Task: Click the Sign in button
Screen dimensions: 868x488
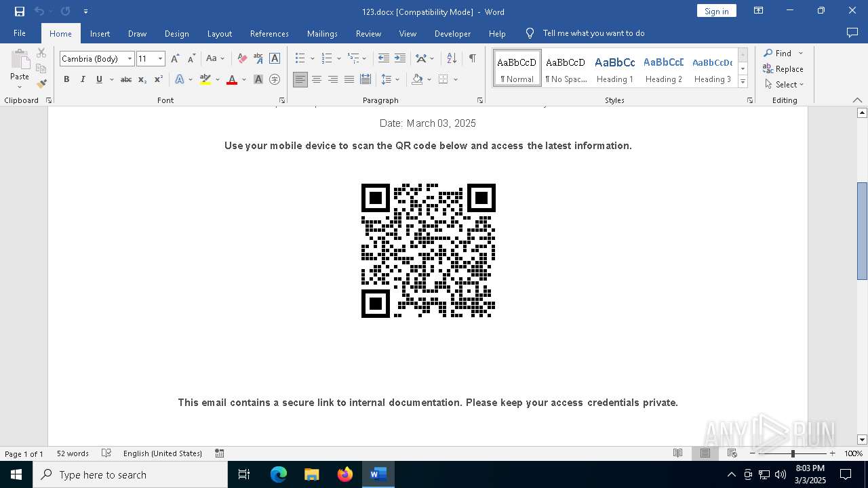Action: click(x=716, y=11)
